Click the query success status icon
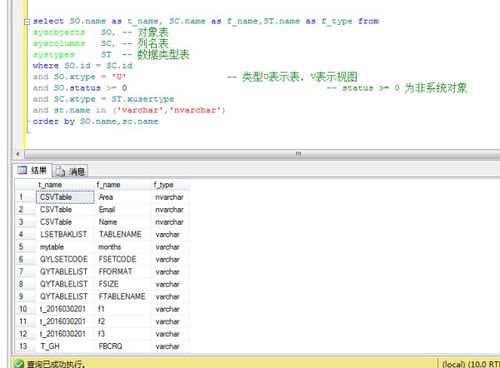This screenshot has height=368, width=500. [19, 364]
